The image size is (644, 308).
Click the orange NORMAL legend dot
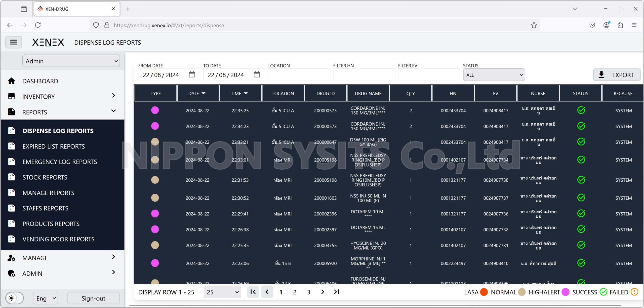[484, 292]
